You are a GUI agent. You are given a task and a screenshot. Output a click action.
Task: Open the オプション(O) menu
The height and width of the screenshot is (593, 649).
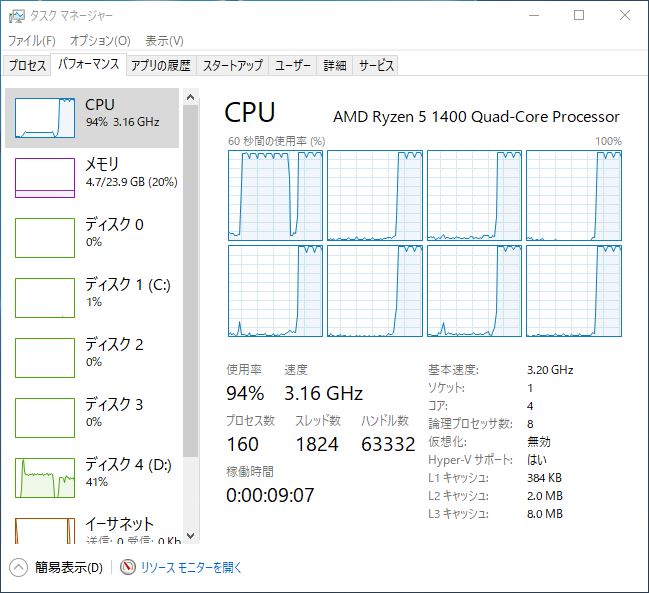100,41
